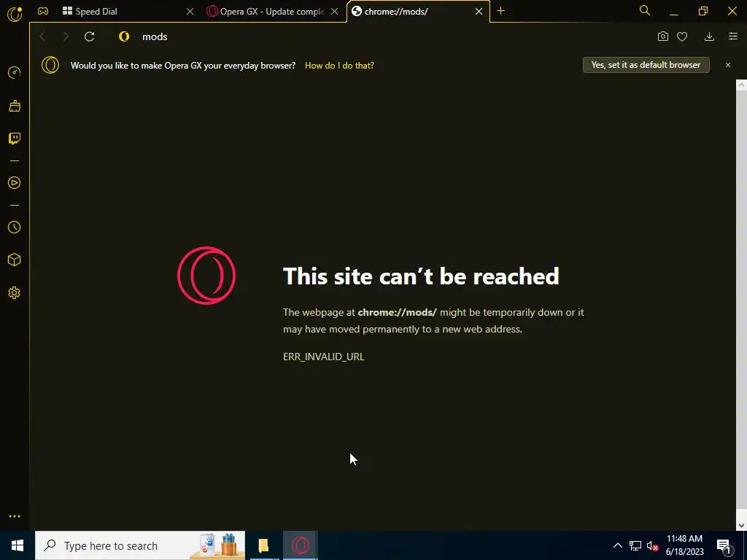Open sidebar setup three-dots icon

click(x=15, y=516)
